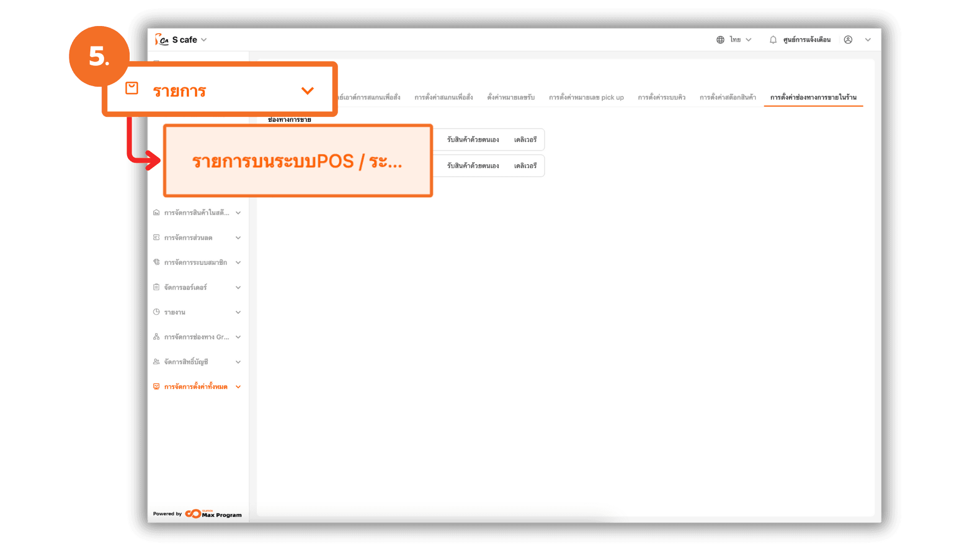Viewport: 980px width, 551px height.
Task: Switch to การตั้งค่าสต๊อกสินค้า tab
Action: [x=727, y=97]
